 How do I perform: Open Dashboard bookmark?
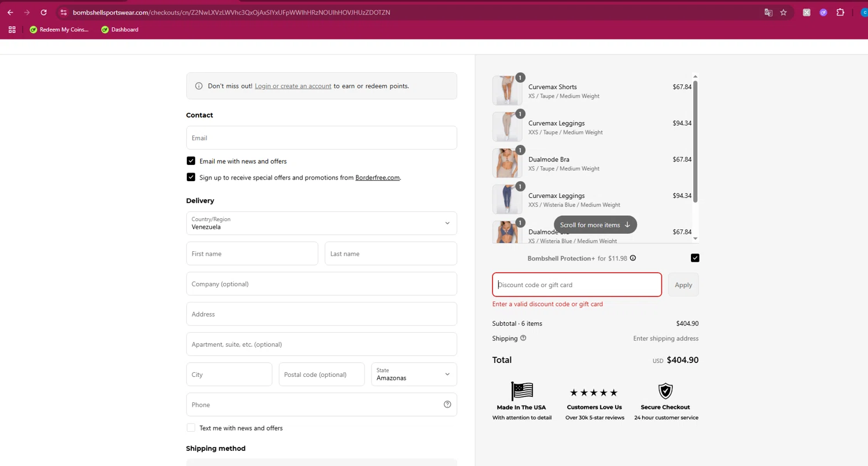(120, 30)
